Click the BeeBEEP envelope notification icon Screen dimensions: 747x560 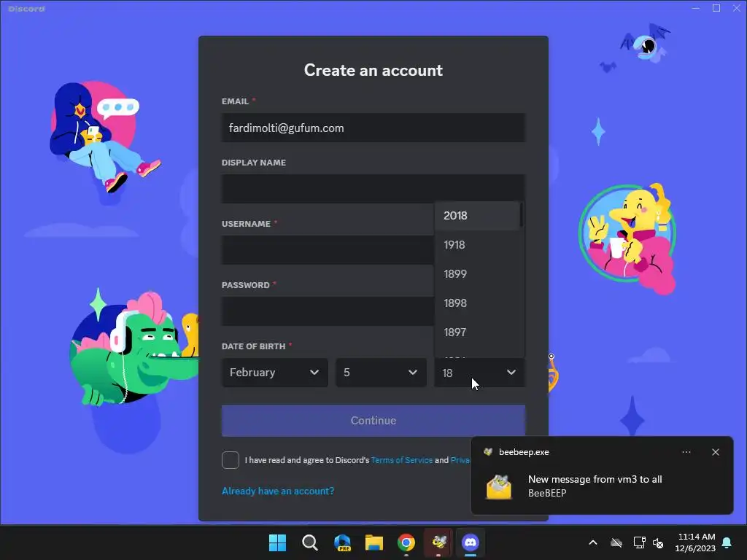click(498, 486)
